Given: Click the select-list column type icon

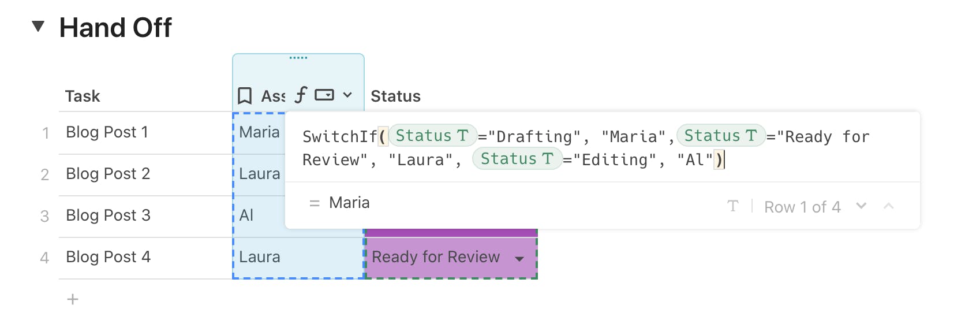Looking at the screenshot, I should [x=324, y=95].
